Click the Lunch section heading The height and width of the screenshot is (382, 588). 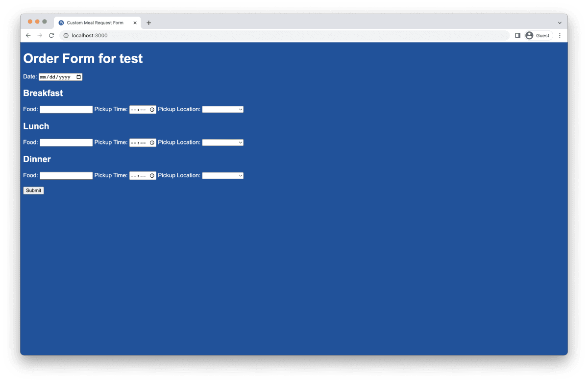36,126
